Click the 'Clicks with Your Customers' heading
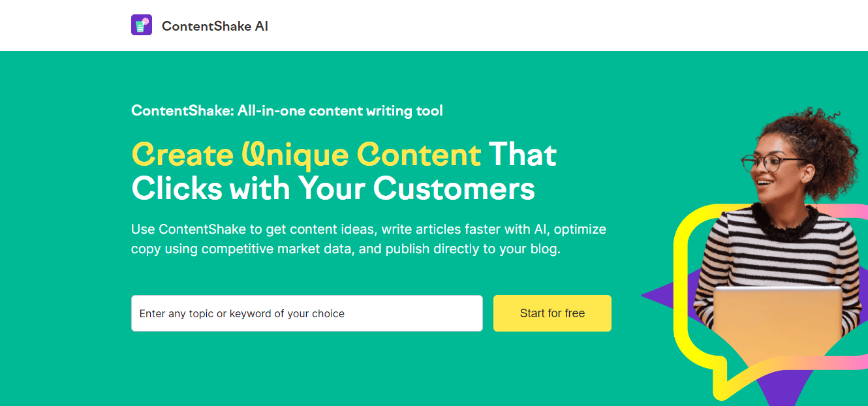 coord(333,189)
